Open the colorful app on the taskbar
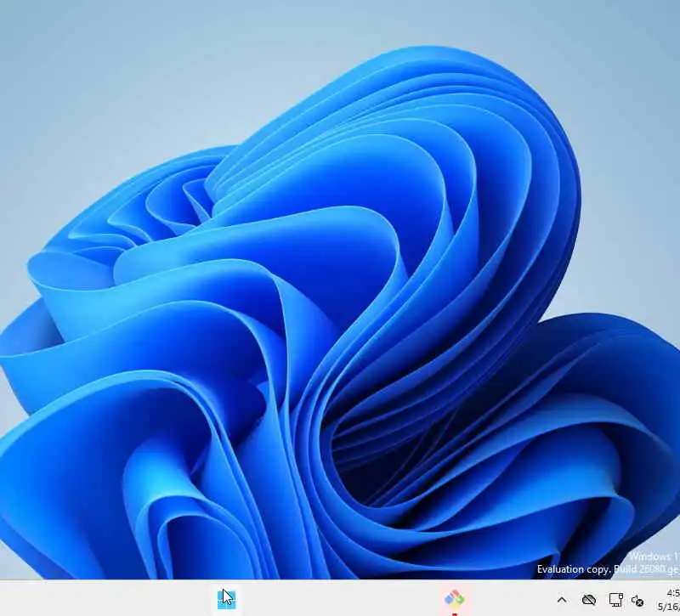This screenshot has width=680, height=616. (x=454, y=599)
